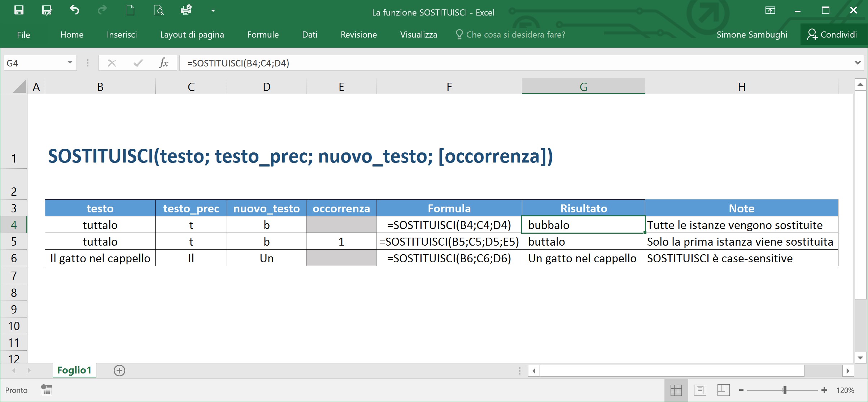Select cell containing 'buttalo'
Image resolution: width=868 pixels, height=402 pixels.
583,241
